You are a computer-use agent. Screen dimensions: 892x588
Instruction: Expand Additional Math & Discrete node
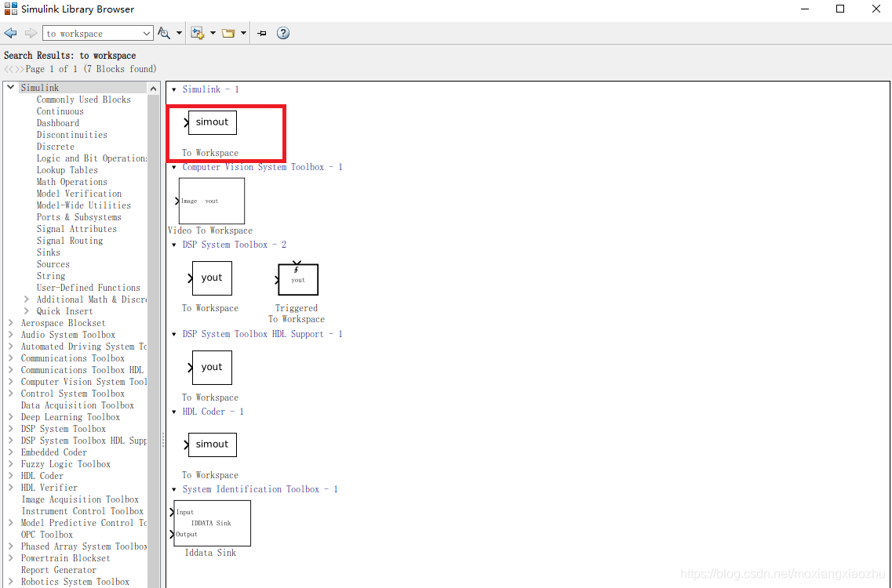pyautogui.click(x=26, y=299)
